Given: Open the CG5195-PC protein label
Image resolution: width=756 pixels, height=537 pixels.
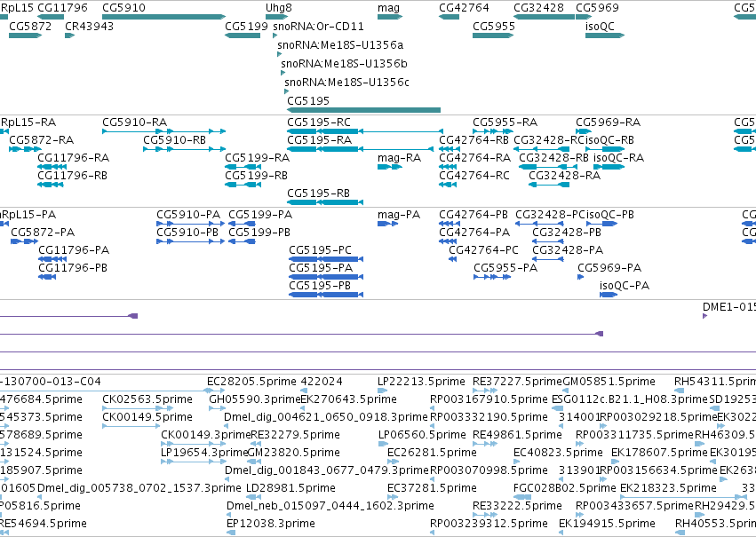Looking at the screenshot, I should click(320, 250).
